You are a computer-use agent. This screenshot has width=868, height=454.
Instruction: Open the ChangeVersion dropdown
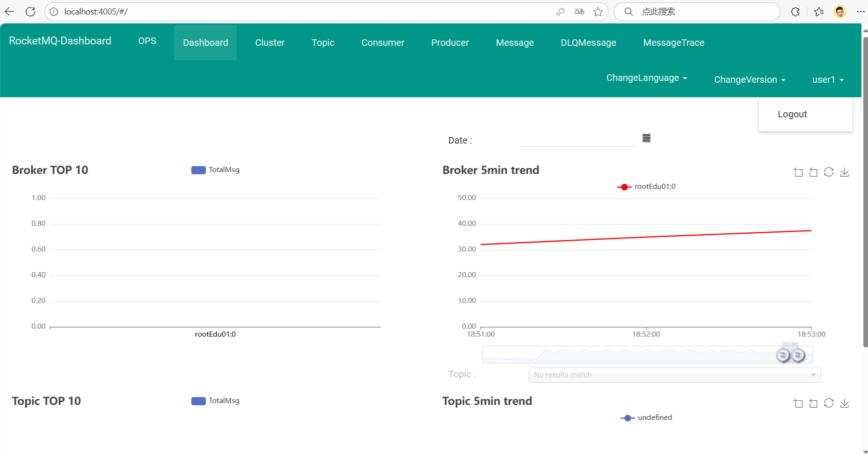(x=749, y=79)
